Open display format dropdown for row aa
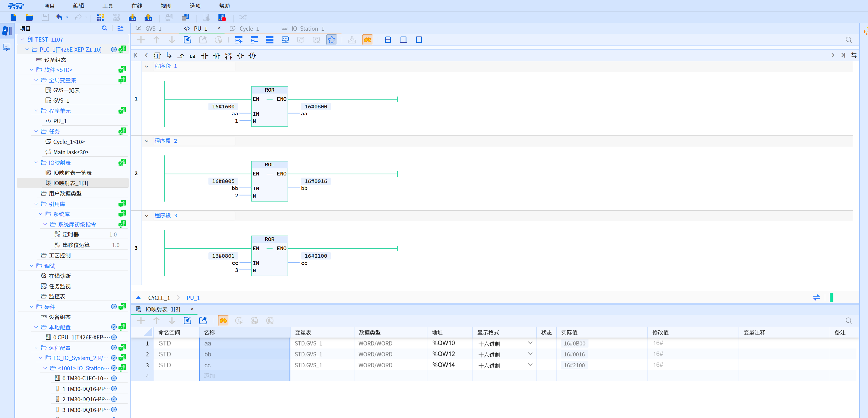The image size is (868, 418). (x=530, y=343)
